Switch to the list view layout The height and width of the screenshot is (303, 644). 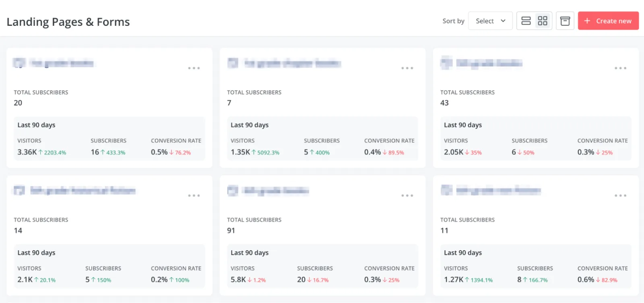coord(526,21)
